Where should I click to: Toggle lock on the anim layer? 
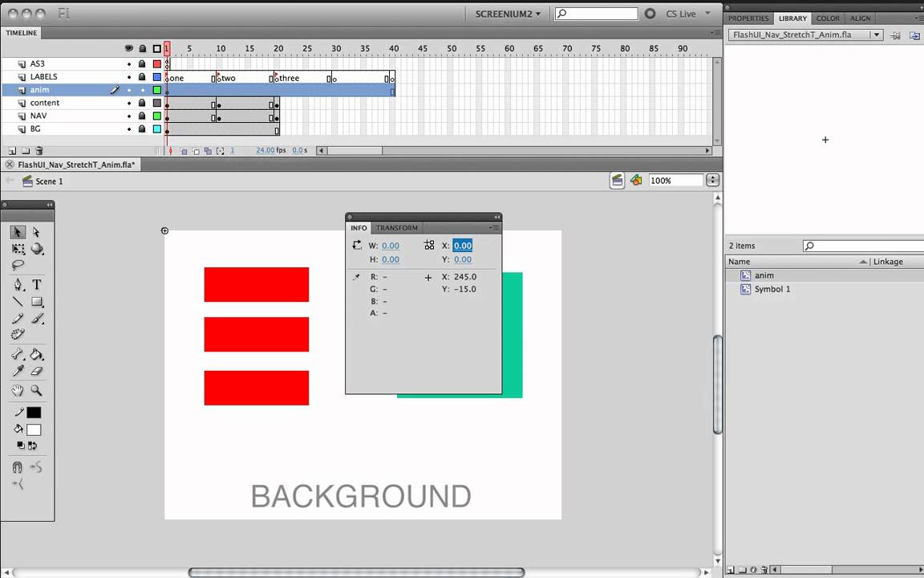142,90
